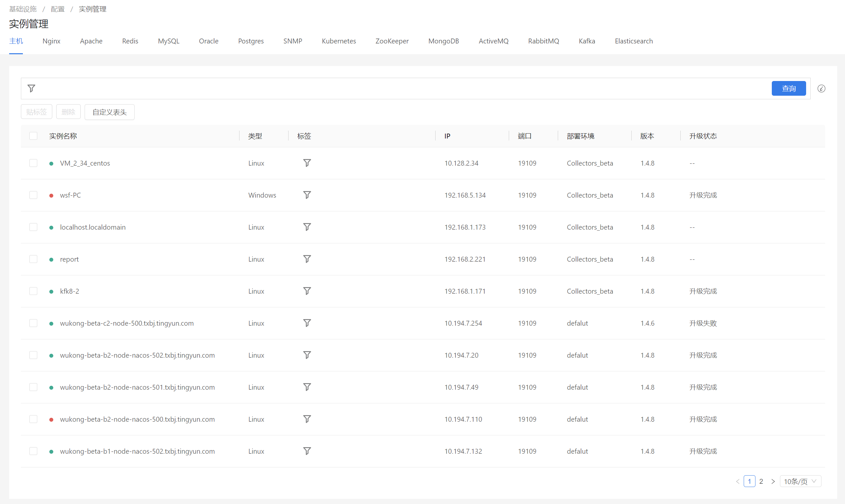Switch to the ZooKeeper tab
This screenshot has height=504, width=845.
392,41
